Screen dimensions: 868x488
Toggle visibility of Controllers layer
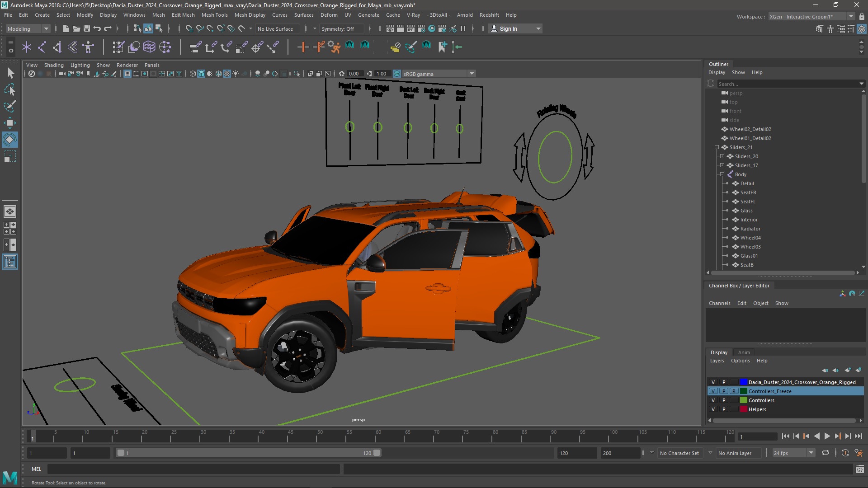click(713, 400)
